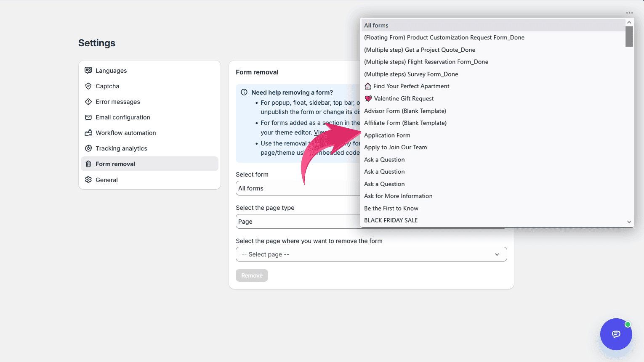Open Email configuration settings
This screenshot has width=644, height=362.
point(149,117)
